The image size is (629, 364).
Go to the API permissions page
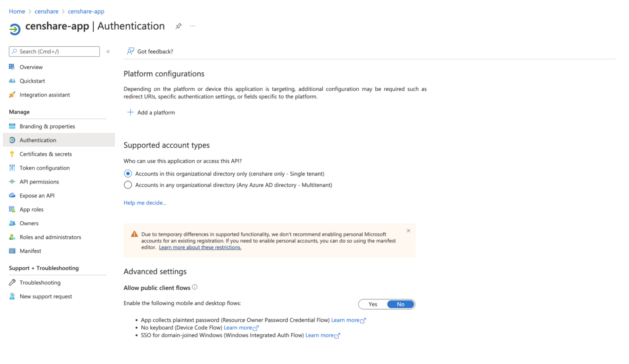(39, 182)
